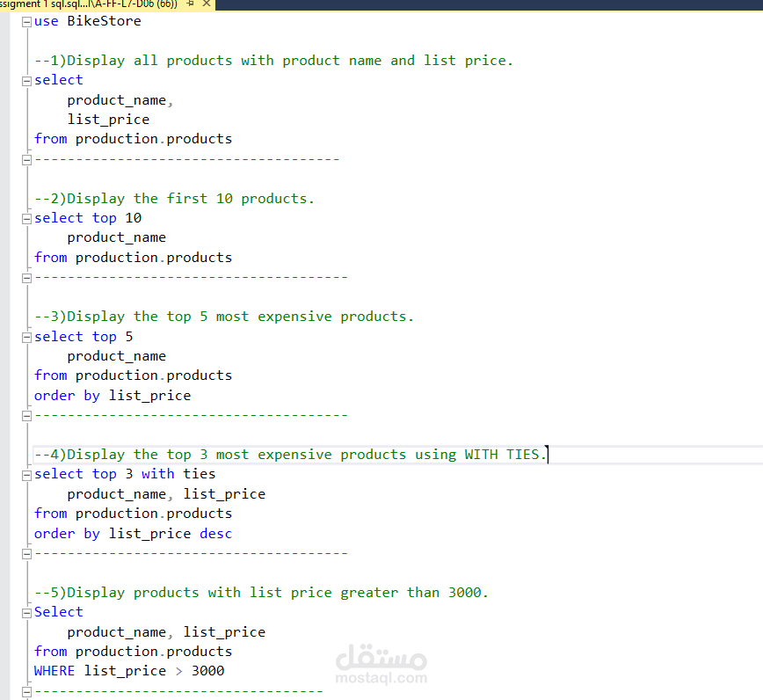Click 'from production.products' in query 2
This screenshot has width=763, height=700.
pyautogui.click(x=133, y=258)
